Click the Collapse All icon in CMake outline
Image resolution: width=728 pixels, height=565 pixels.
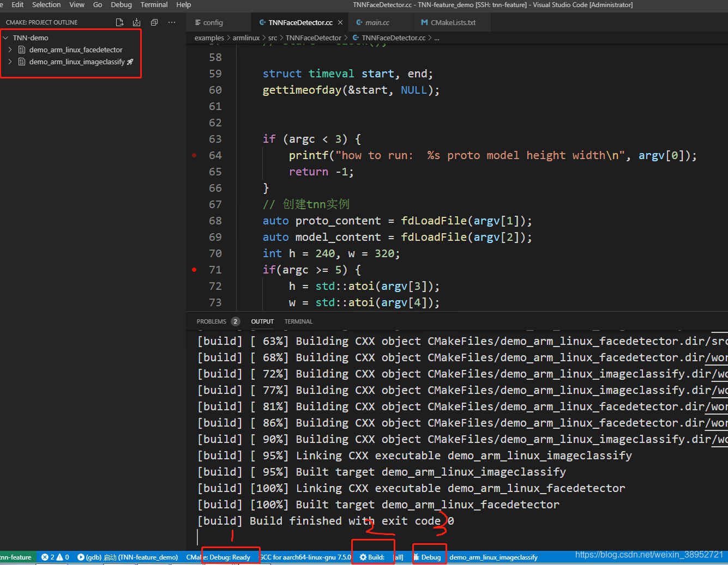click(x=154, y=22)
